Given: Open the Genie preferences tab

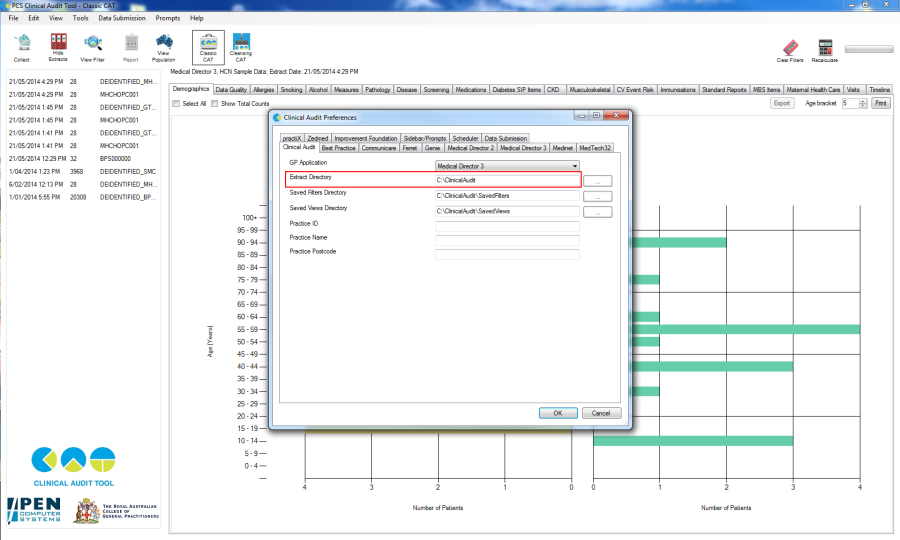Looking at the screenshot, I should pyautogui.click(x=432, y=148).
